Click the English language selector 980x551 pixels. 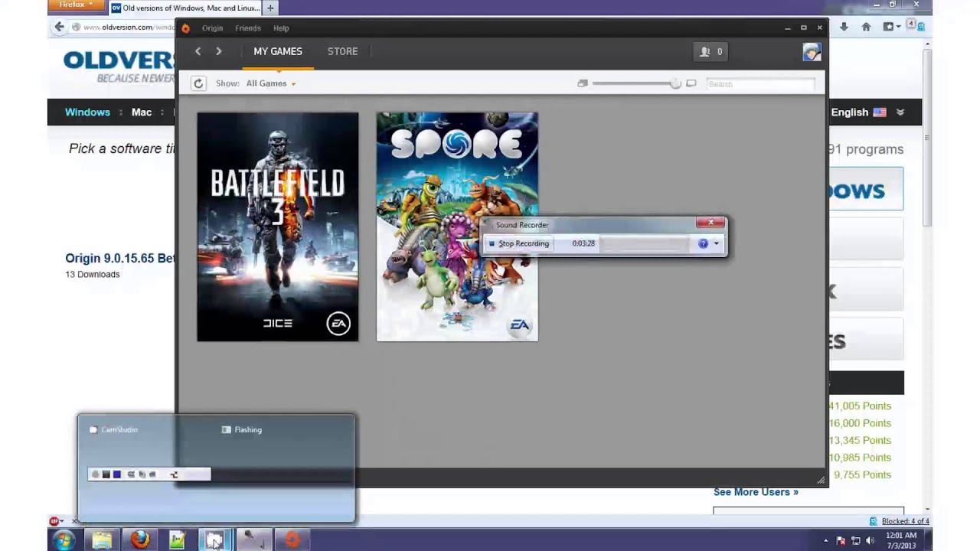click(x=858, y=112)
